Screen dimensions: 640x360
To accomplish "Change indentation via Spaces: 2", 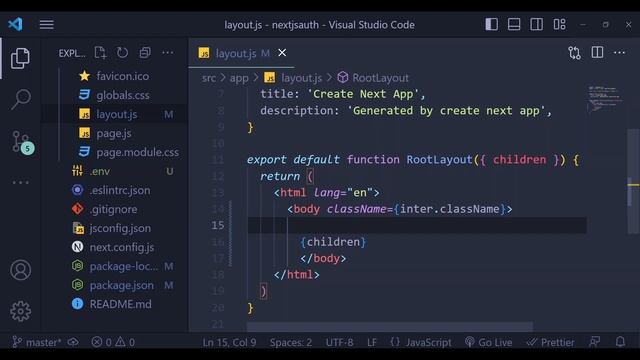I will pyautogui.click(x=291, y=342).
